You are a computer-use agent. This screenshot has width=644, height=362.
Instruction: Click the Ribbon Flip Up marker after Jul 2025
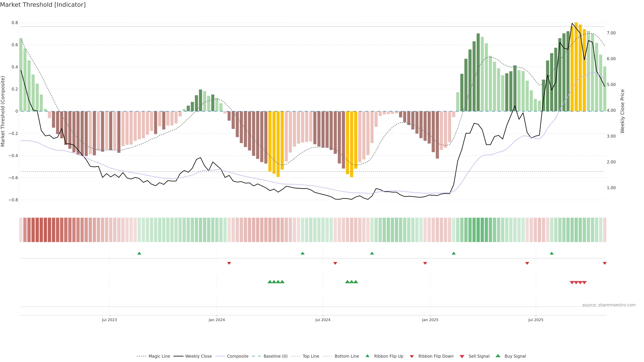(x=551, y=253)
